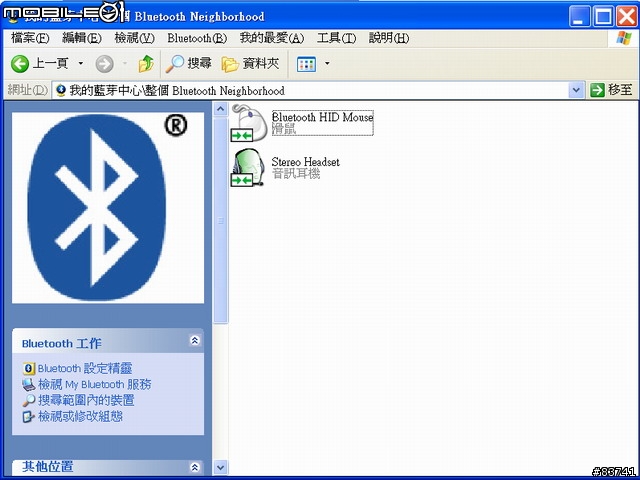Close the Bluetooth Neighborhood window
The width and height of the screenshot is (640, 480).
click(627, 17)
